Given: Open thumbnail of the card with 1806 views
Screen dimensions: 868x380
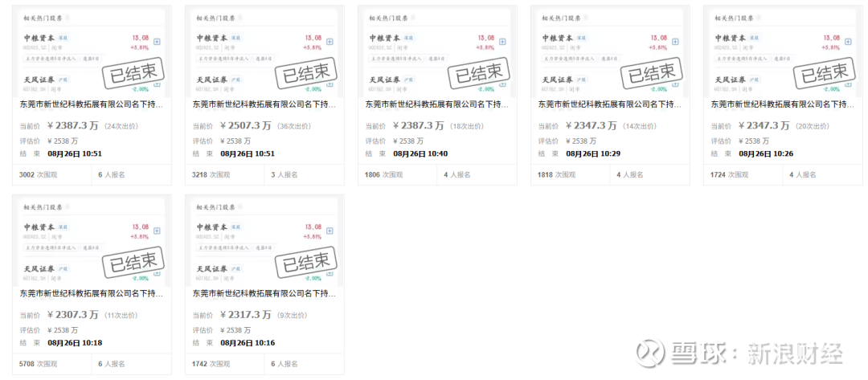Looking at the screenshot, I should (437, 53).
